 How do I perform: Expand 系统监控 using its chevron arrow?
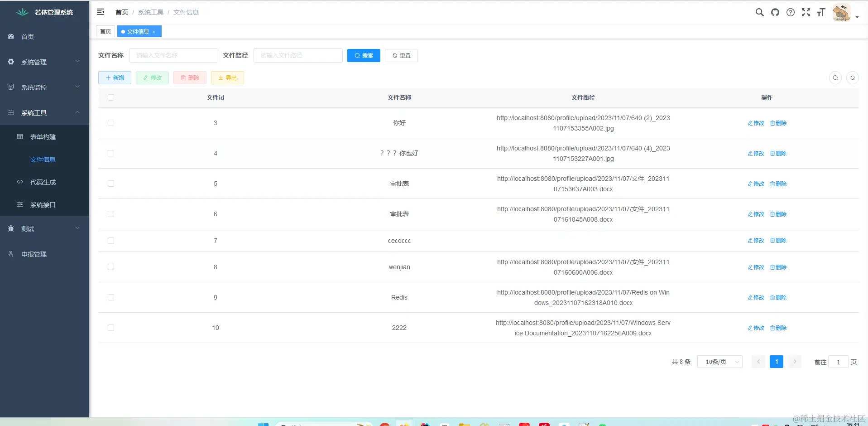77,87
